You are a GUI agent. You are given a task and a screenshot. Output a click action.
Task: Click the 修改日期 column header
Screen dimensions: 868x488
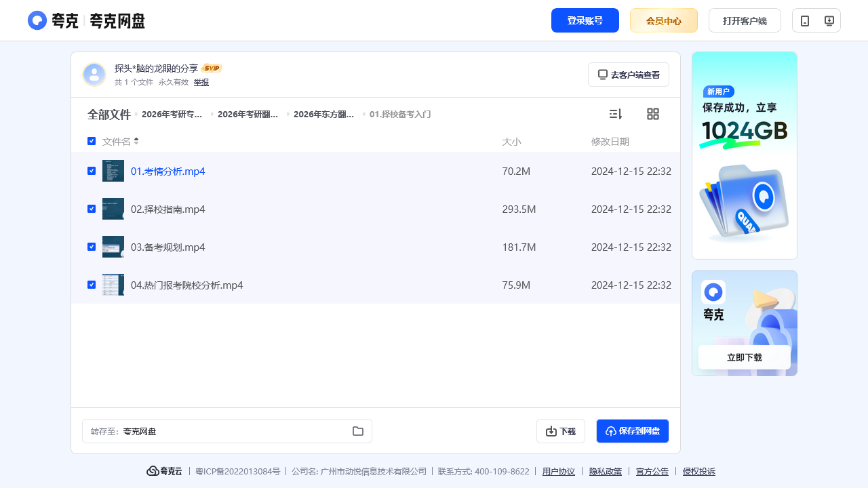[610, 142]
